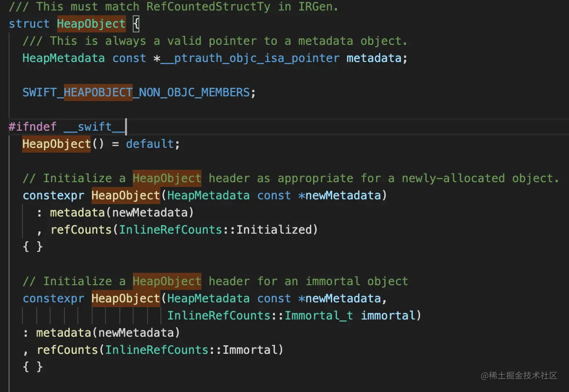Select the struct keyword
The height and width of the screenshot is (392, 569).
pyautogui.click(x=29, y=23)
